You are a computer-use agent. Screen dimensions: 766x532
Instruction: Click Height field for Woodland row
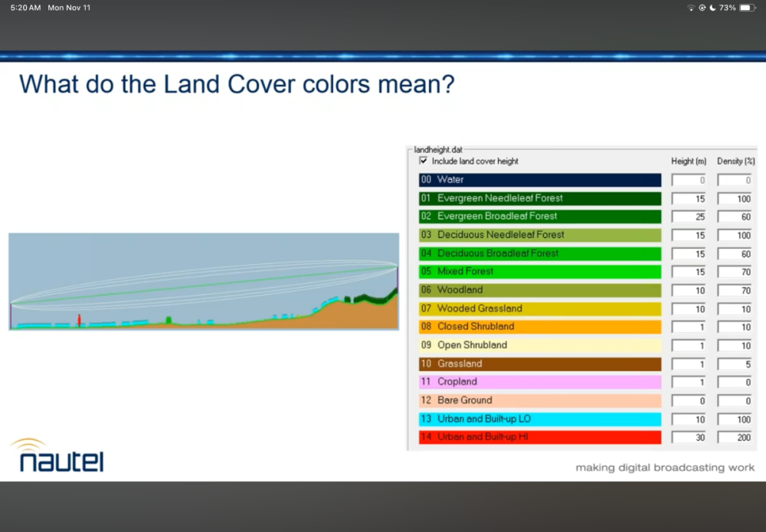689,290
